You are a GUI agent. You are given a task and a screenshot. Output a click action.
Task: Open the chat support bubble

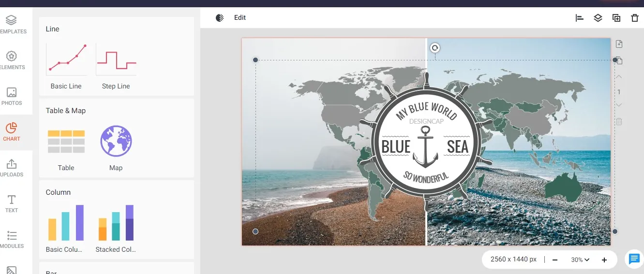634,259
